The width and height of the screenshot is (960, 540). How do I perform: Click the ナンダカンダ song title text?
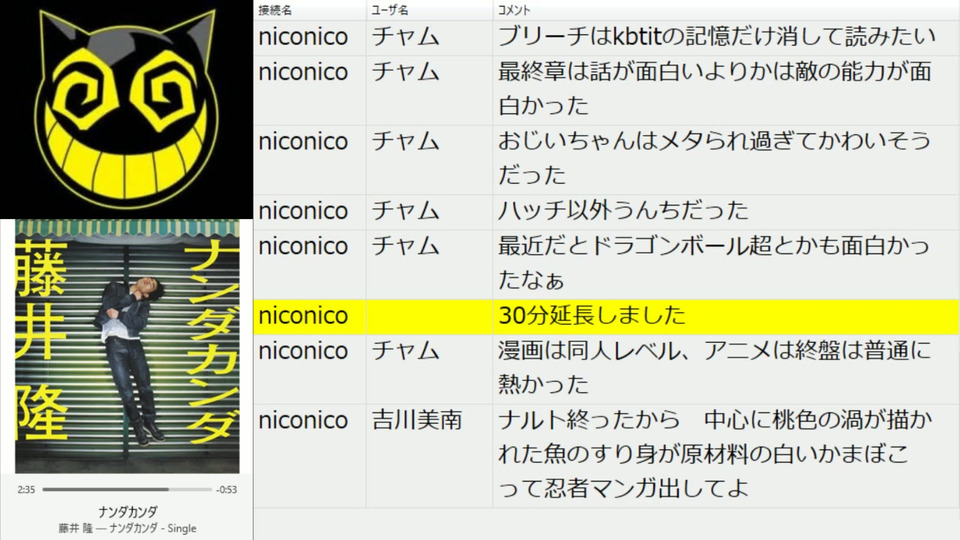(127, 511)
